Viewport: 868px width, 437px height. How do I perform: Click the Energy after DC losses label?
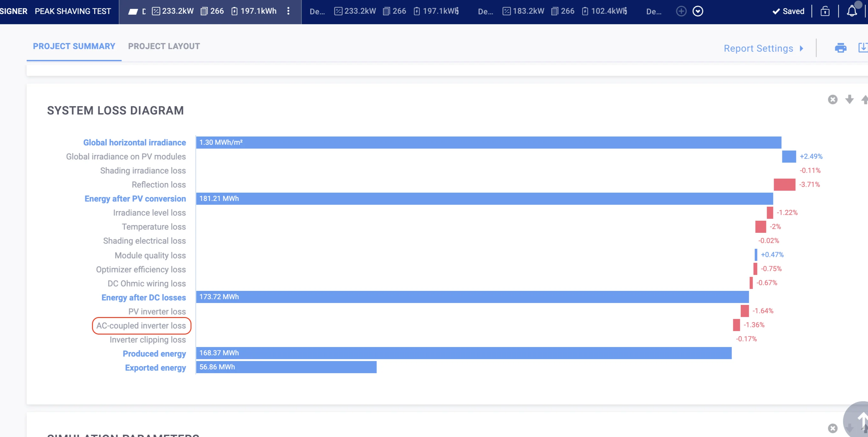pyautogui.click(x=143, y=297)
